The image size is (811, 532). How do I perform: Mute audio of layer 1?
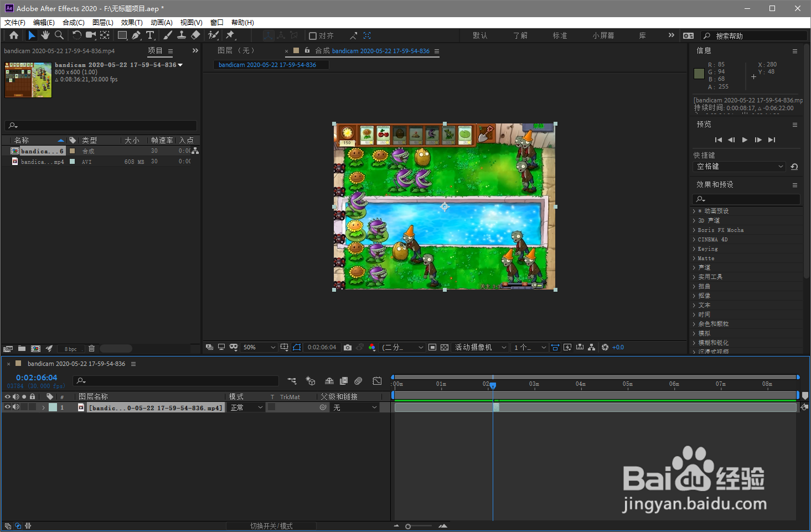16,407
